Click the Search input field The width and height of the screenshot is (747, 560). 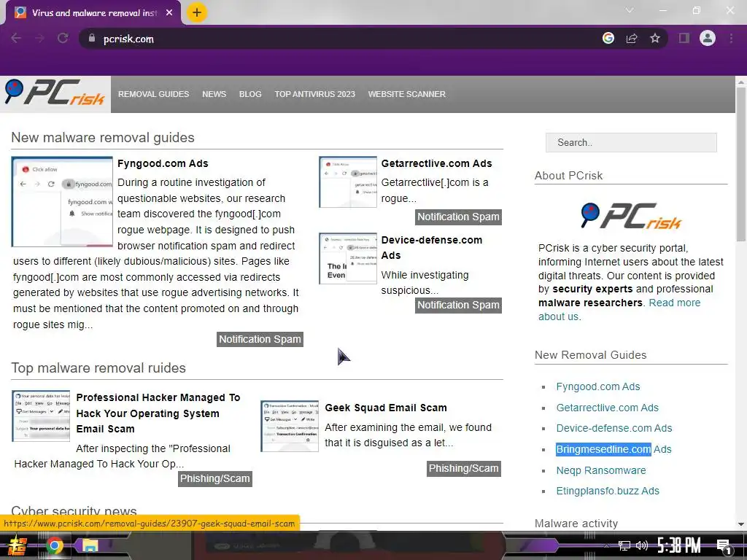pyautogui.click(x=631, y=142)
